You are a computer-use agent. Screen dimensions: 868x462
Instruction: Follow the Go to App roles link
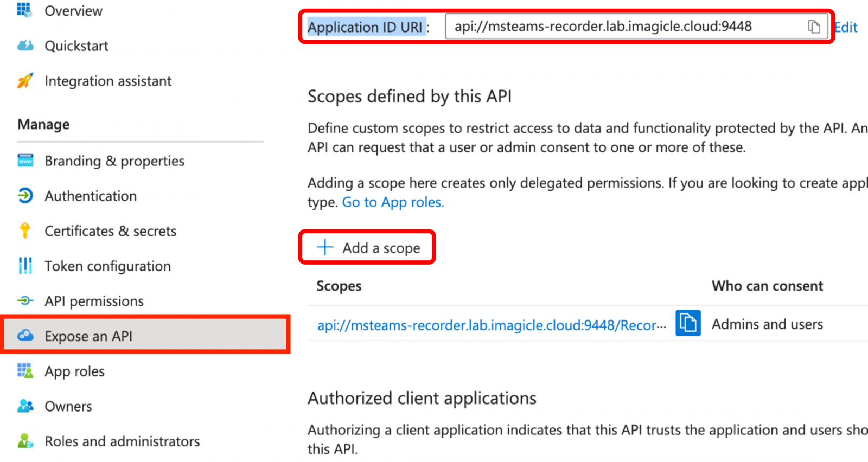tap(393, 202)
